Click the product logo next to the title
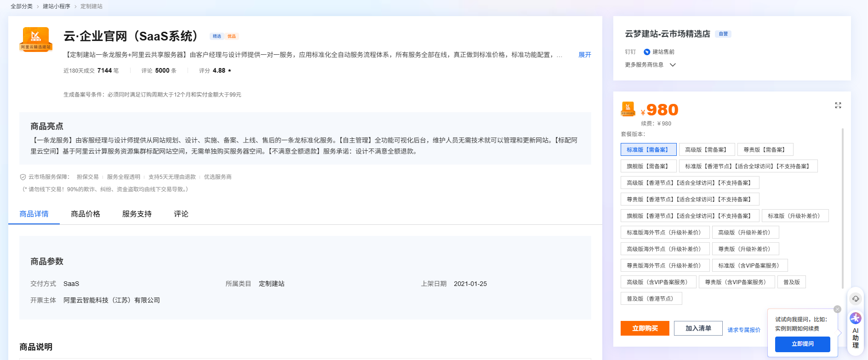Image resolution: width=868 pixels, height=360 pixels. click(36, 39)
